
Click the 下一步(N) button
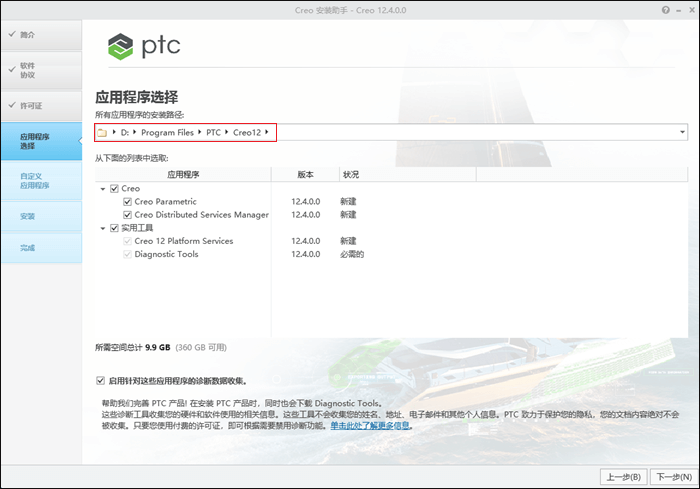tap(674, 477)
